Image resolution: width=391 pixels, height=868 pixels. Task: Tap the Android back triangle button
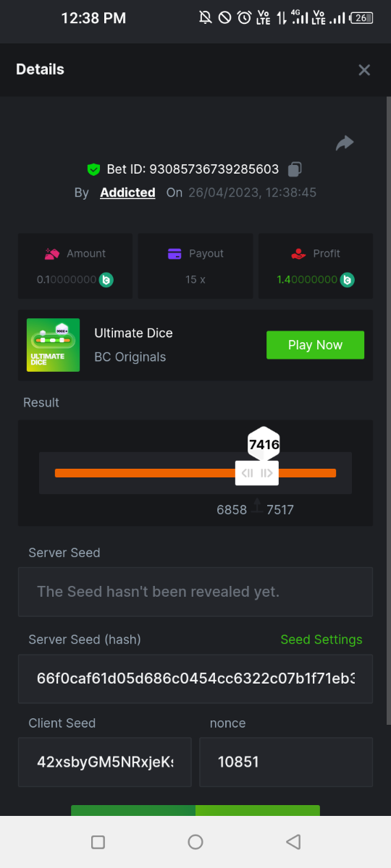[x=293, y=842]
